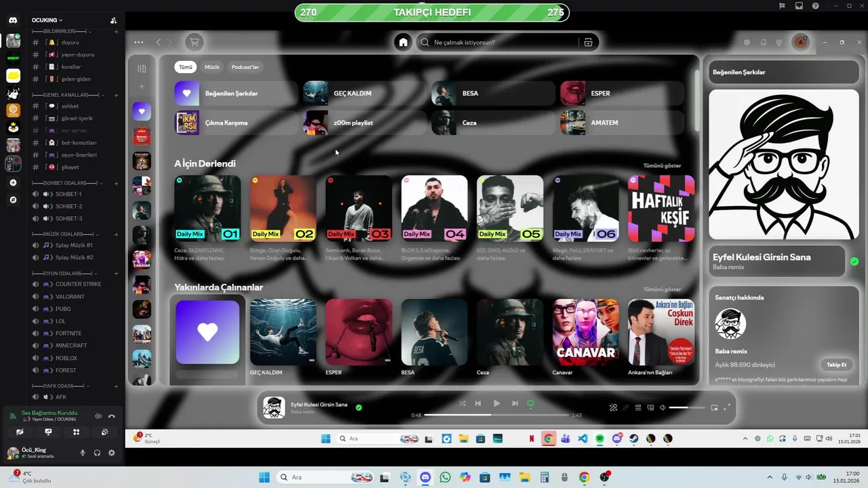Open Haftalık Keşif playlist cover
Image resolution: width=868 pixels, height=488 pixels.
tap(661, 209)
